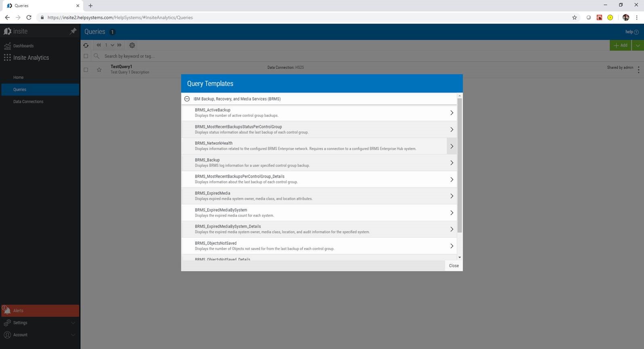Expand the Settings menu
Image resolution: width=644 pixels, height=349 pixels.
point(40,323)
